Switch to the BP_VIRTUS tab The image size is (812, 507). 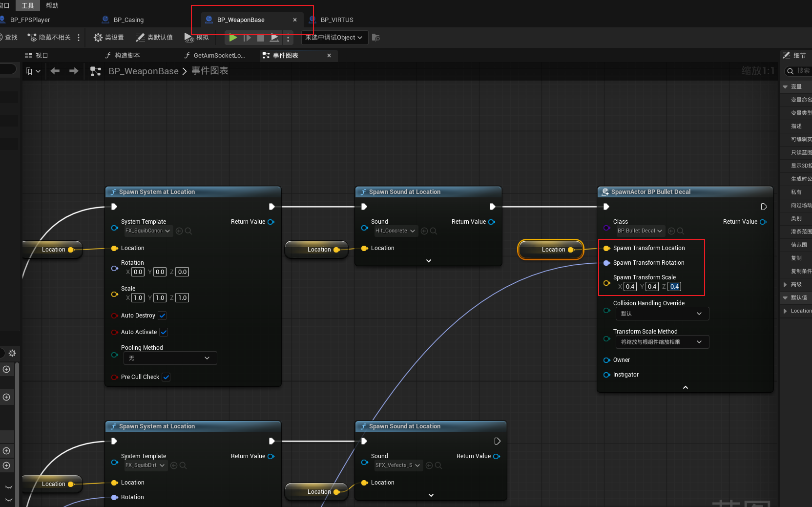pyautogui.click(x=336, y=20)
